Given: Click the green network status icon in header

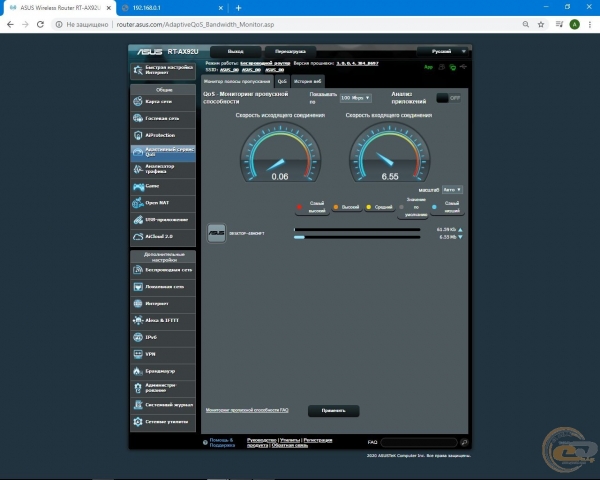Looking at the screenshot, I should click(453, 67).
